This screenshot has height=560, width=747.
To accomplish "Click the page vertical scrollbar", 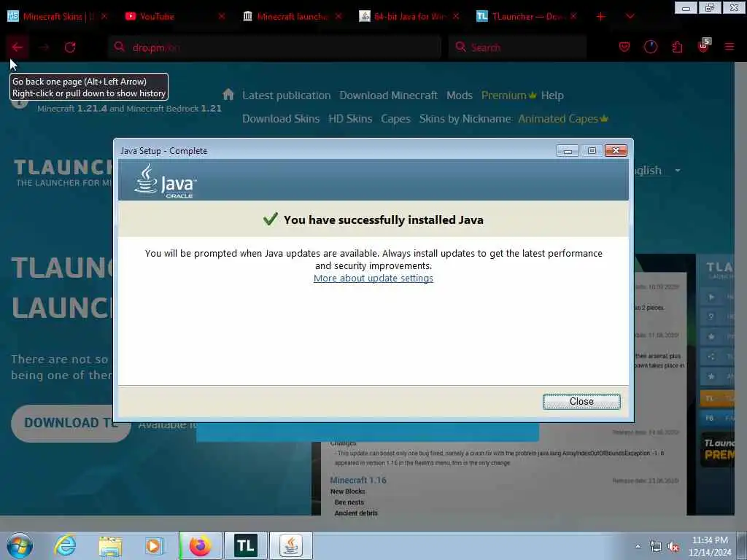I will (x=741, y=289).
